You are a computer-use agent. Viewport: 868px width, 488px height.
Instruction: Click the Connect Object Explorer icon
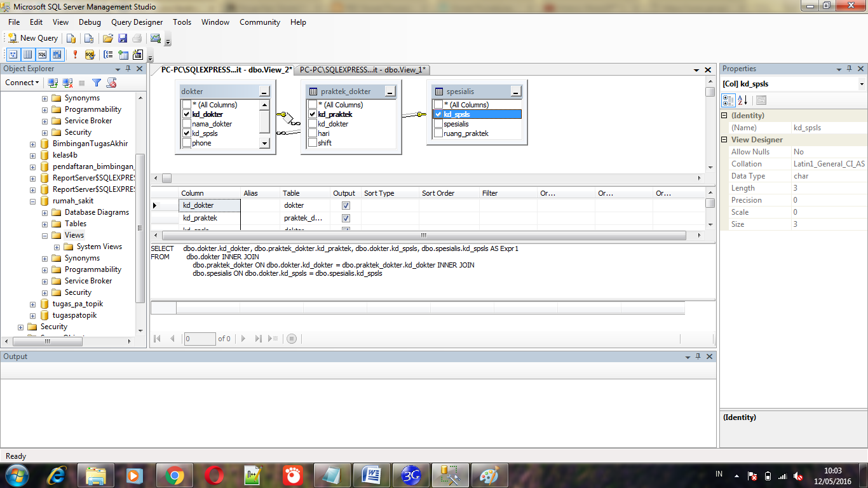(x=53, y=83)
